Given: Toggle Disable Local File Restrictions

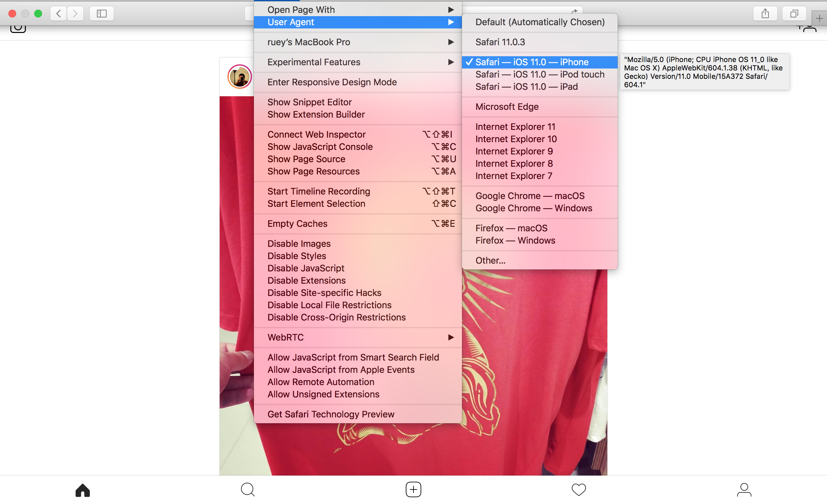Looking at the screenshot, I should [x=358, y=305].
